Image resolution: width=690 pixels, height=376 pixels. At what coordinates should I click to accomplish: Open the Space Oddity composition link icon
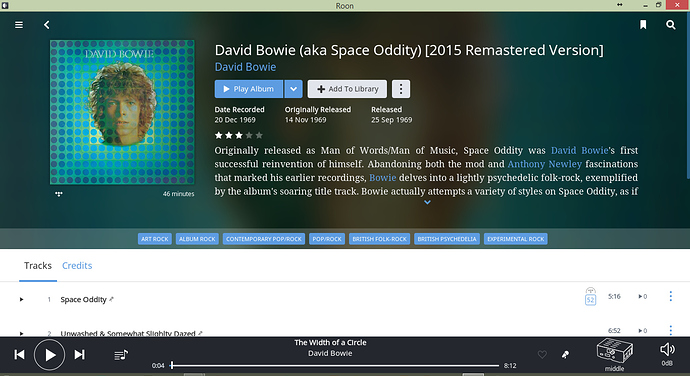[x=111, y=299]
